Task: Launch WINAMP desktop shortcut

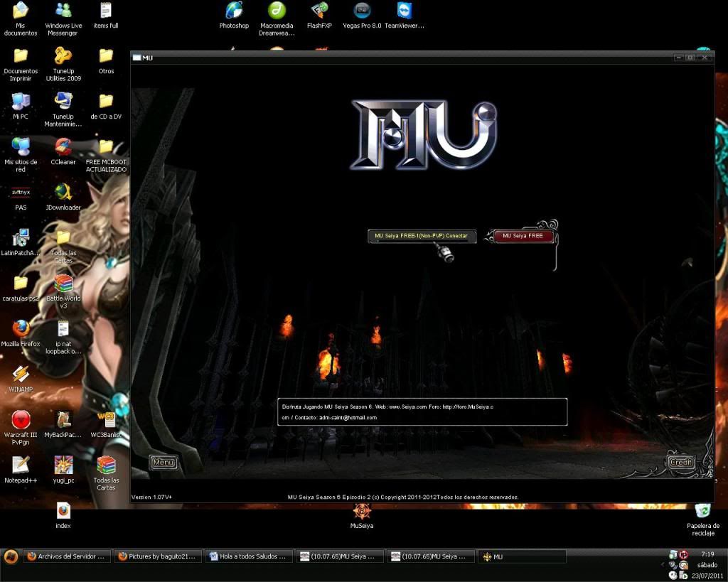Action: coord(21,379)
